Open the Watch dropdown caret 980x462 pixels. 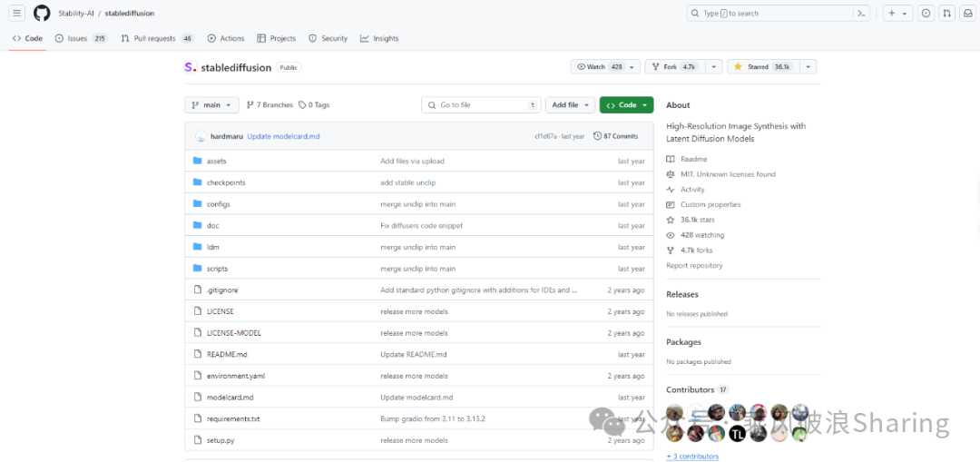click(x=632, y=67)
